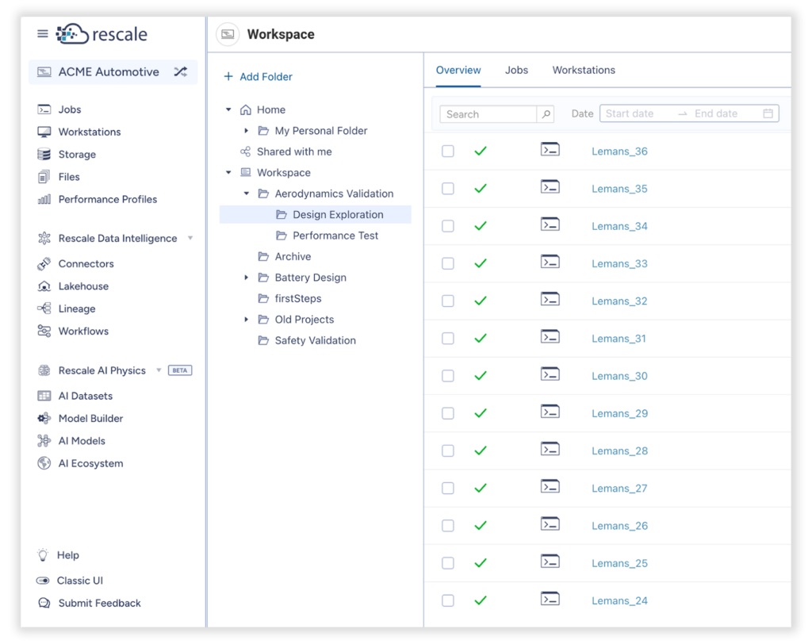Open Model Builder in sidebar
Viewport: 812px width, 644px height.
click(x=90, y=418)
